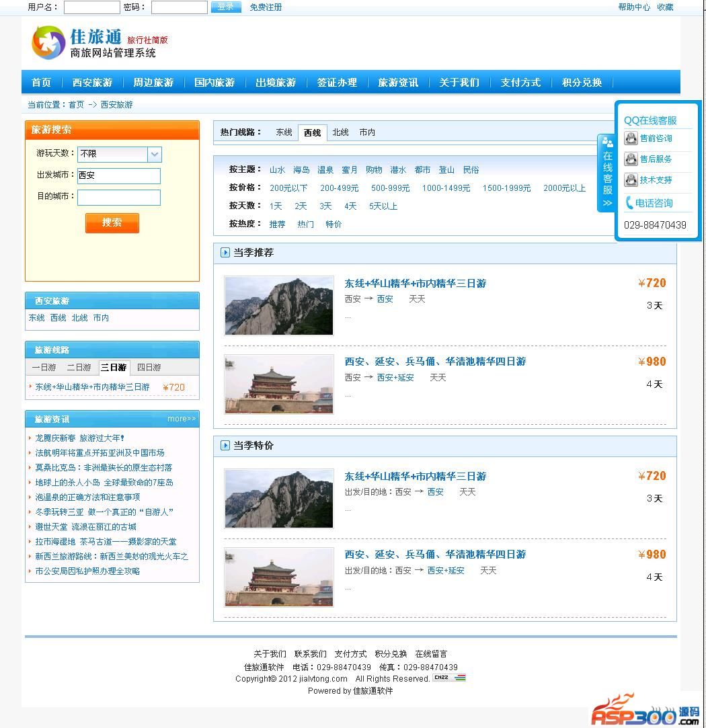Click 首页 in breadcrumb path
Viewport: 706px width, 728px height.
point(76,104)
